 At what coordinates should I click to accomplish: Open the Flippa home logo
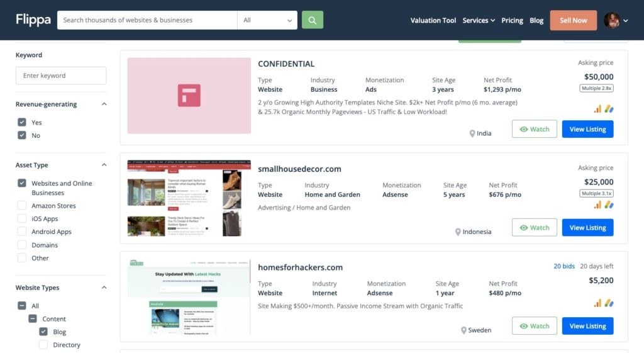coord(33,20)
